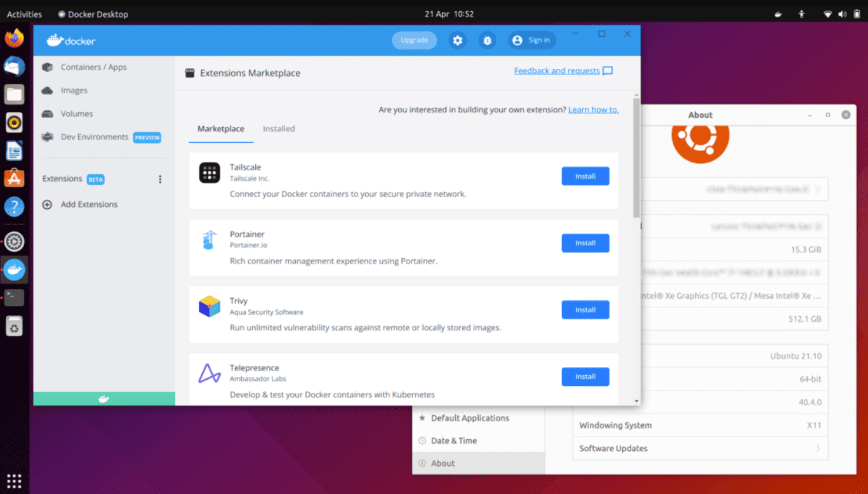Click the scrollbar down arrow in marketplace

click(x=636, y=401)
